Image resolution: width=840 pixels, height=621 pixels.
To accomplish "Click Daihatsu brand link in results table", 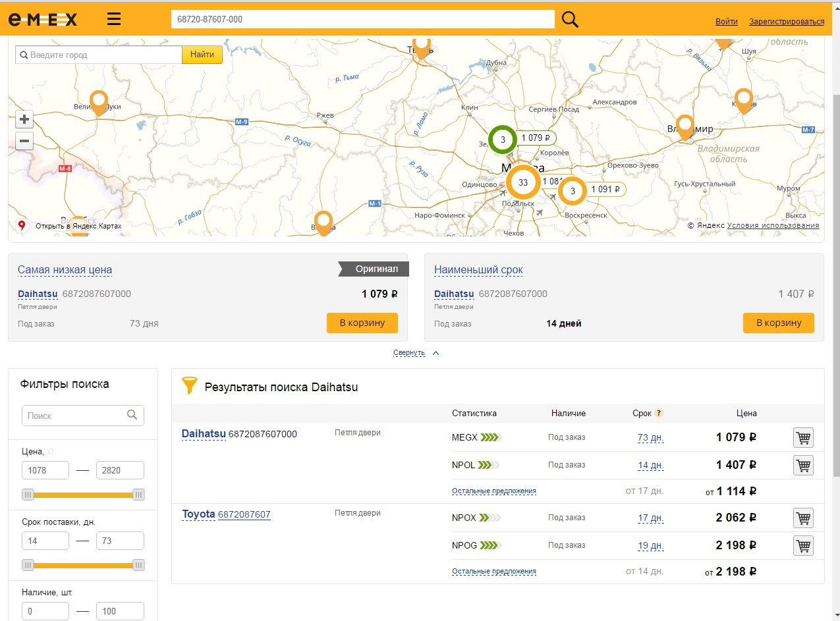I will (x=204, y=434).
